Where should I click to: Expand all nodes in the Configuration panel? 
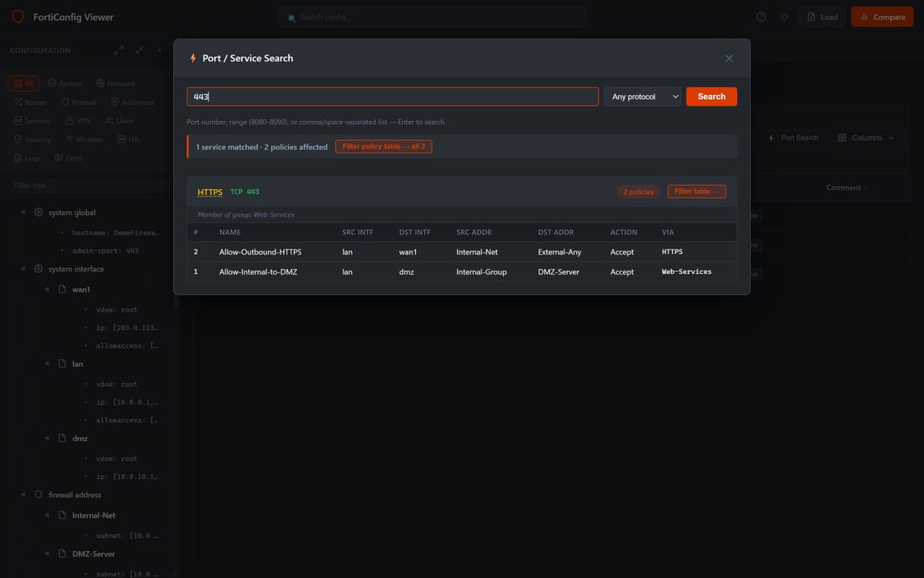coord(118,50)
